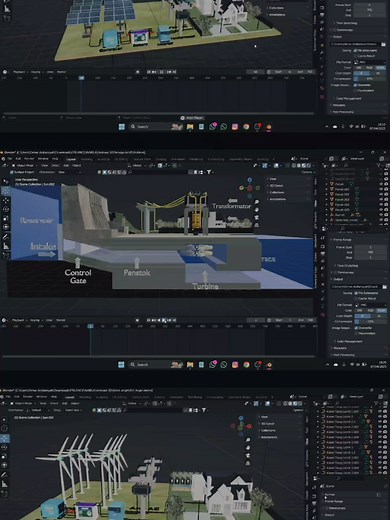Click the zoom view icon in middle viewport
Screen dimensions: 390x520
pos(256,202)
